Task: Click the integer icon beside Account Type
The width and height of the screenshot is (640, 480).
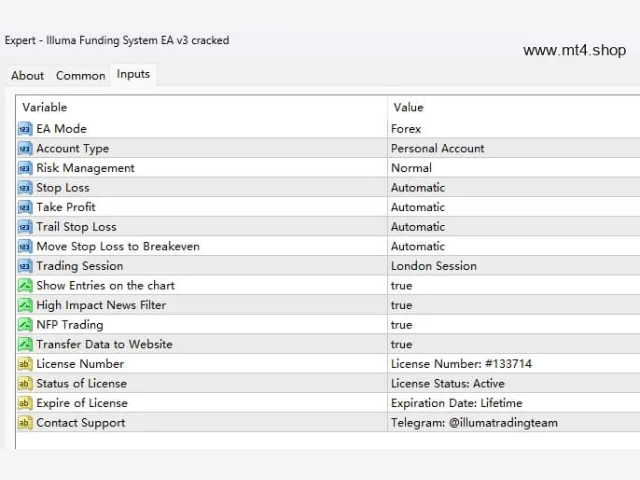Action: point(25,149)
